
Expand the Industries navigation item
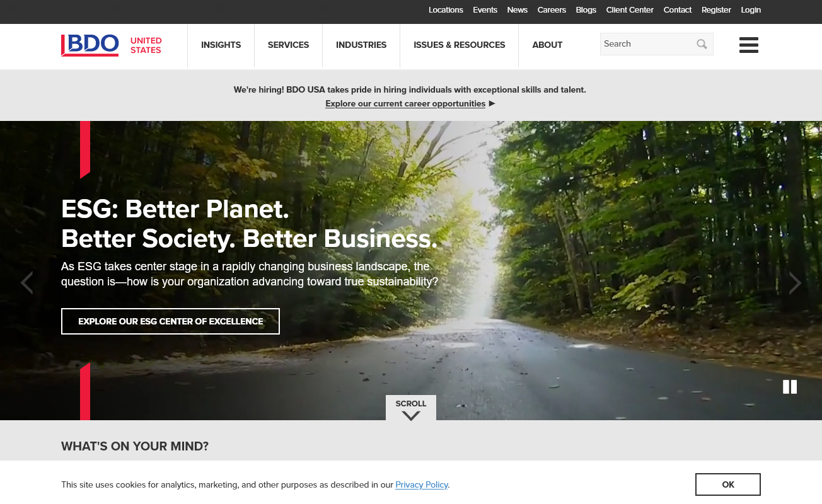click(361, 45)
